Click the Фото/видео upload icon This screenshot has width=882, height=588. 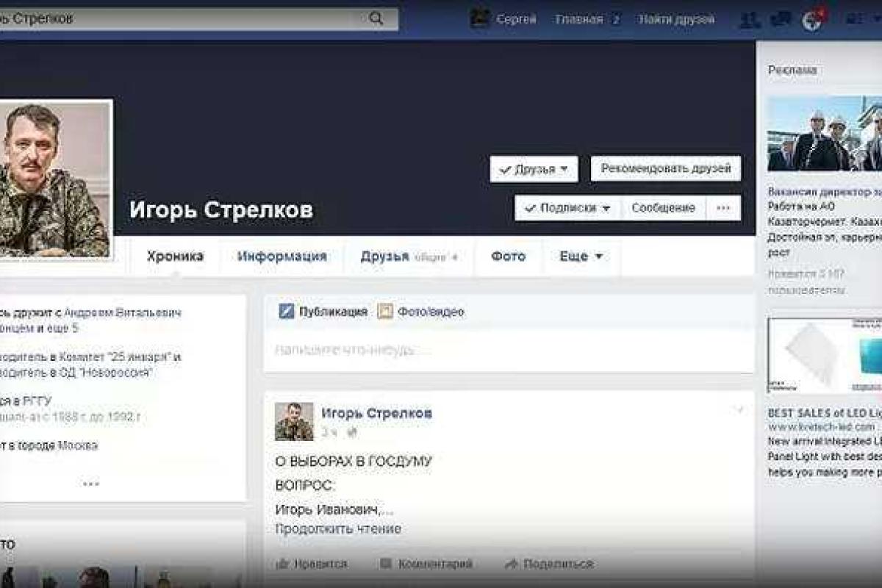coord(386,311)
